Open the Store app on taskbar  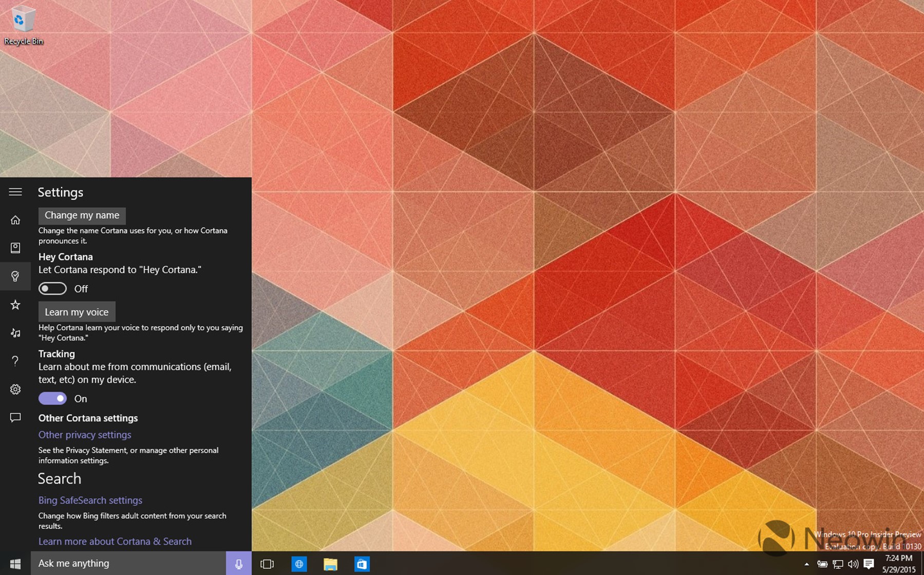[362, 564]
